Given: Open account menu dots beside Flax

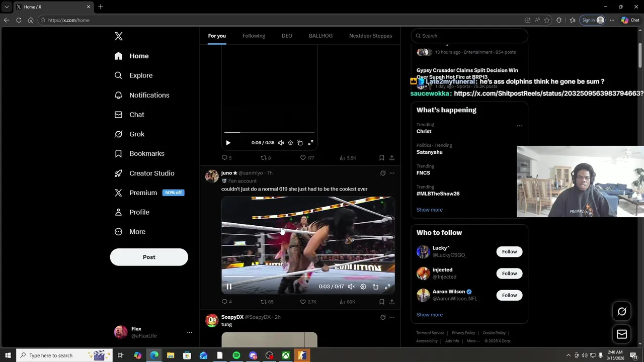Looking at the screenshot, I should coord(190,332).
